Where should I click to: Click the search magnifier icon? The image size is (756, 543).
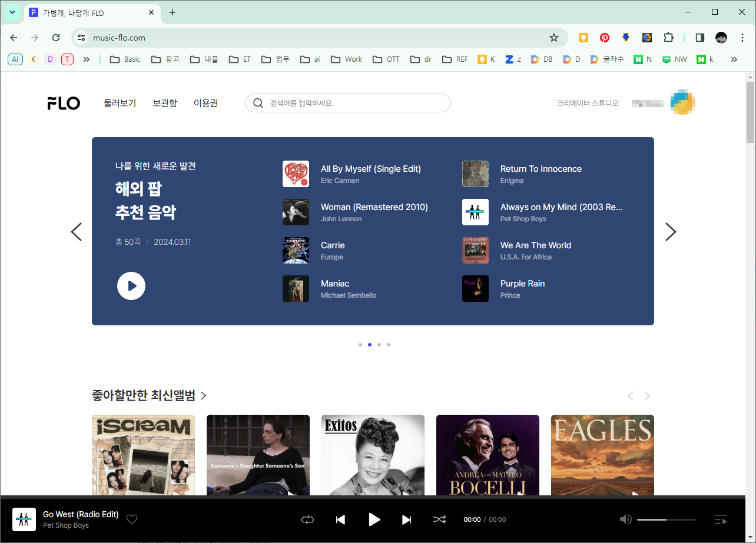[x=258, y=103]
